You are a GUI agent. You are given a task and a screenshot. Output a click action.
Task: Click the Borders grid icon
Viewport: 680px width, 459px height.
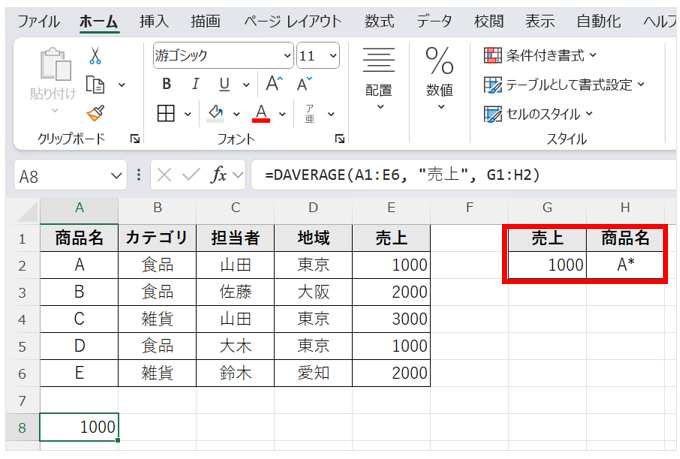point(166,114)
